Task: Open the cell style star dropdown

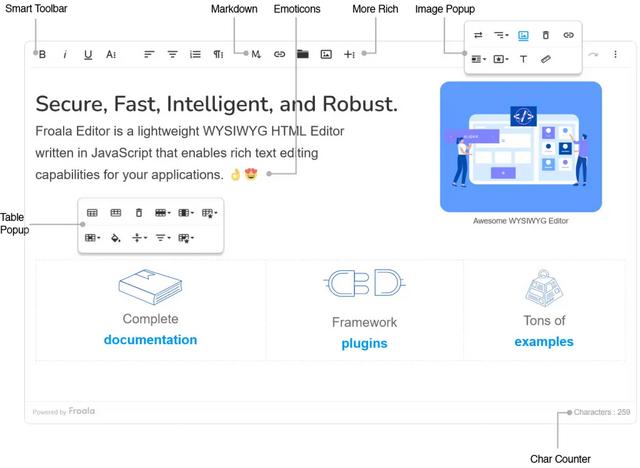Action: (186, 238)
